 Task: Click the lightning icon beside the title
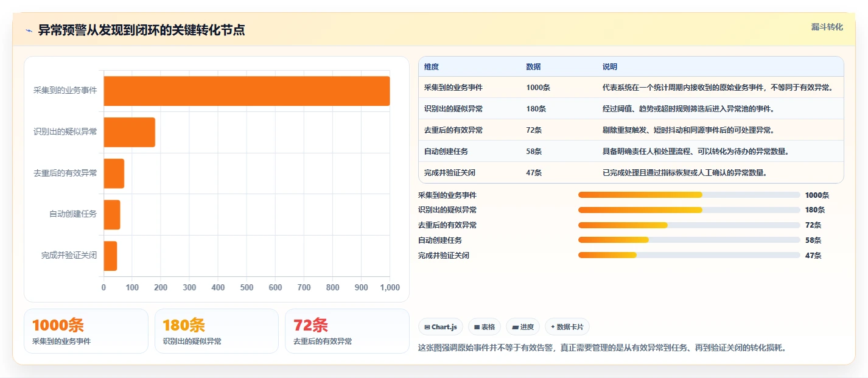(x=29, y=30)
